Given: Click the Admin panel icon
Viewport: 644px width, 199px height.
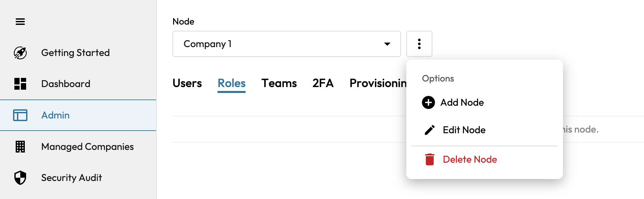Looking at the screenshot, I should pos(20,115).
